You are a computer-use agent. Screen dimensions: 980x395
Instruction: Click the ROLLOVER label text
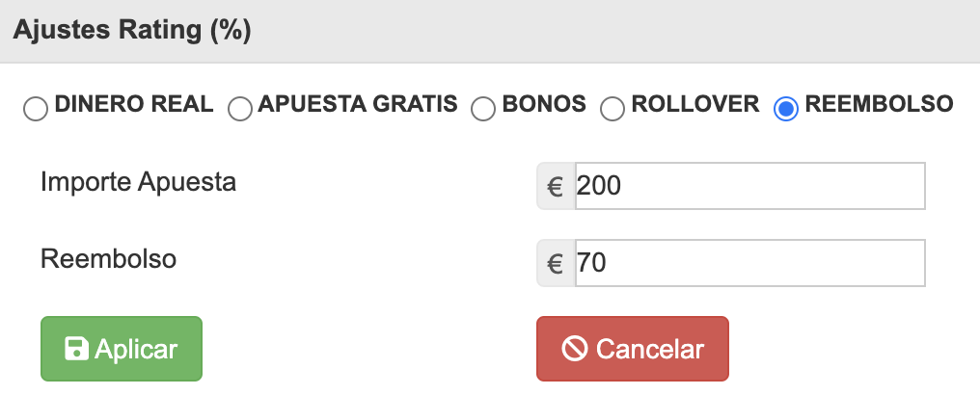[x=694, y=104]
